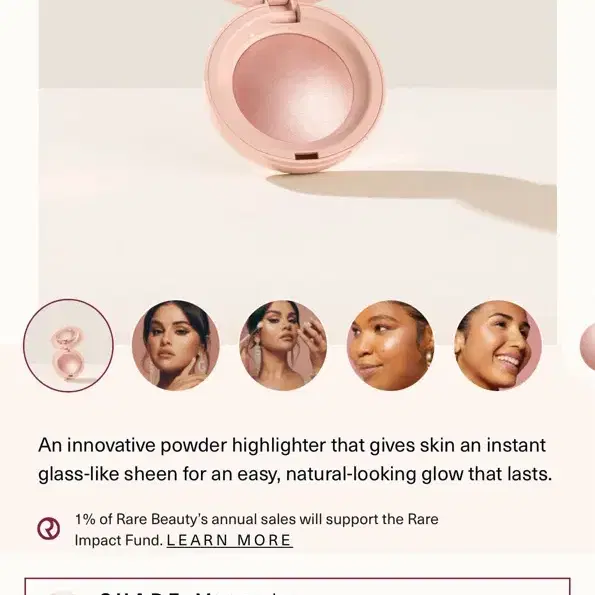Click the SHADE label in selector box

click(x=140, y=592)
